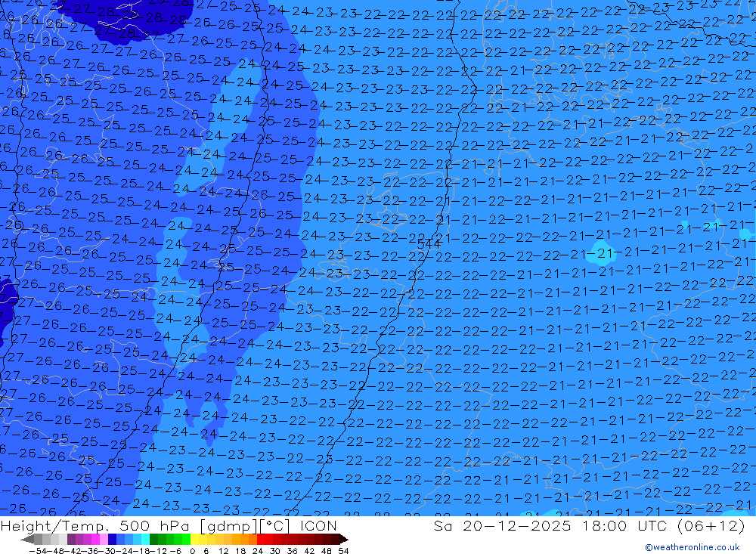Click the Sa 20-12-2025 18:00 UTC timestamp
Screen dimensions: 756x554
tap(589, 525)
